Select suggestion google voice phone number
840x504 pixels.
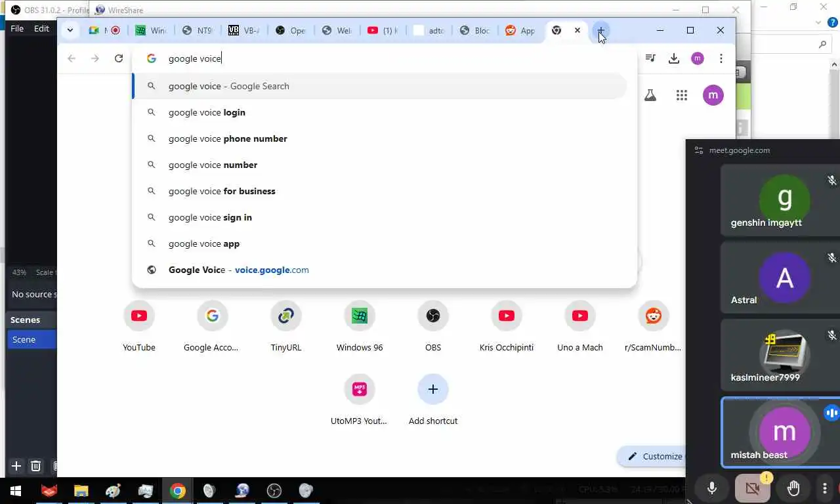tap(381, 138)
